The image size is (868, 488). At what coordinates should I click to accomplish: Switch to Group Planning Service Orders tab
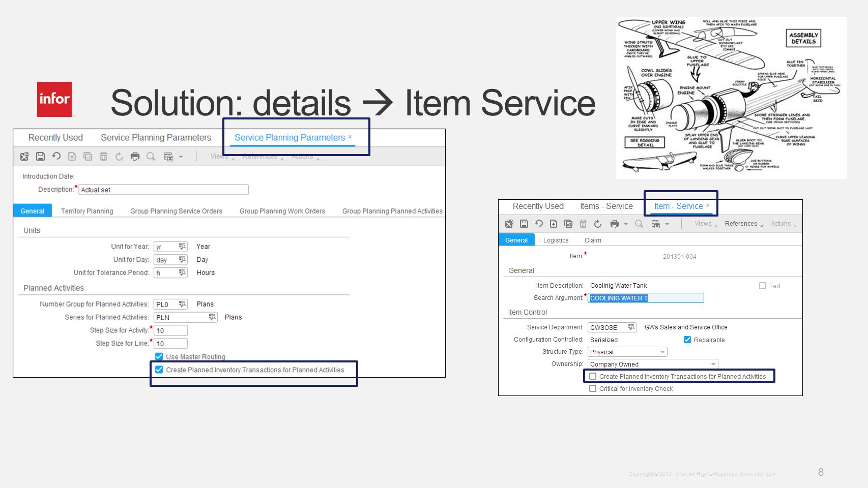(176, 211)
